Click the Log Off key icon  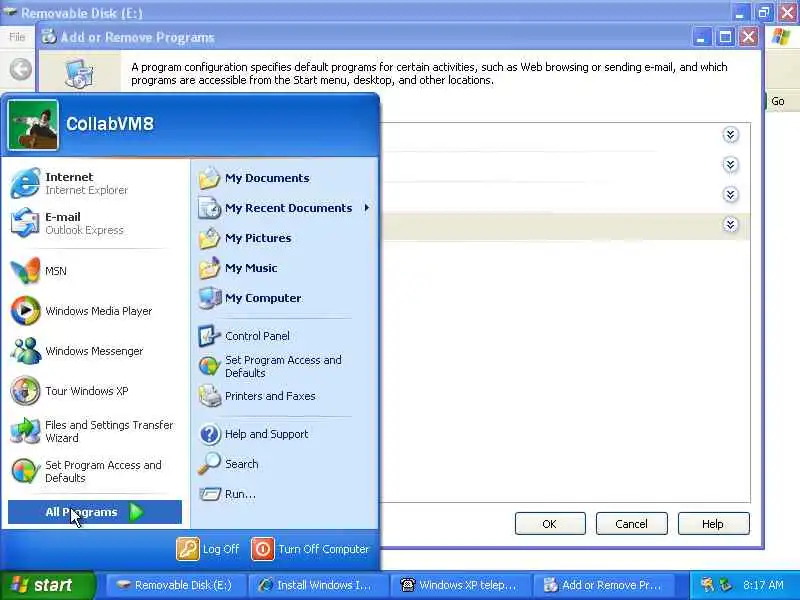pos(188,549)
